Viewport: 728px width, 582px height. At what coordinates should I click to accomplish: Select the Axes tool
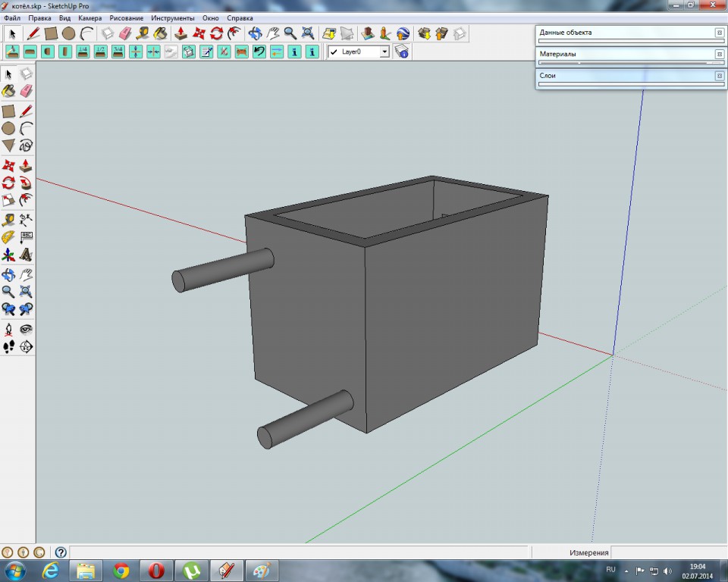click(8, 255)
